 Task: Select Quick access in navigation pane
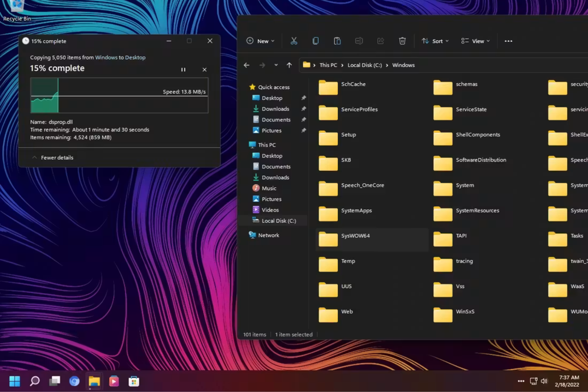(269, 87)
